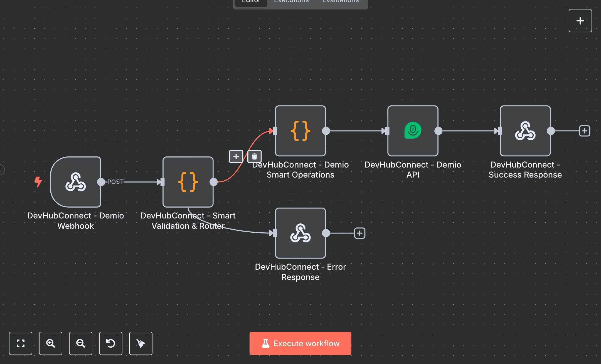Viewport: 601px width, 364px height.
Task: Execute the workflow
Action: pos(300,343)
